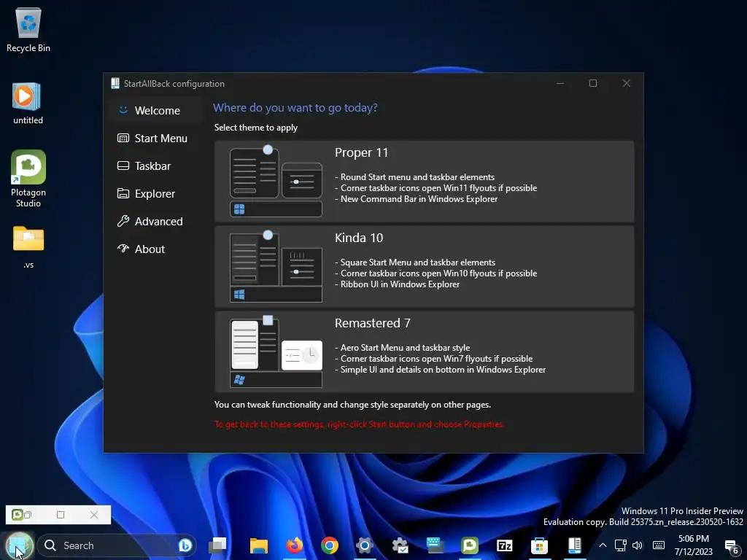Viewport: 747px width, 560px height.
Task: Click the StartAllBack title bar icon
Action: 115,83
